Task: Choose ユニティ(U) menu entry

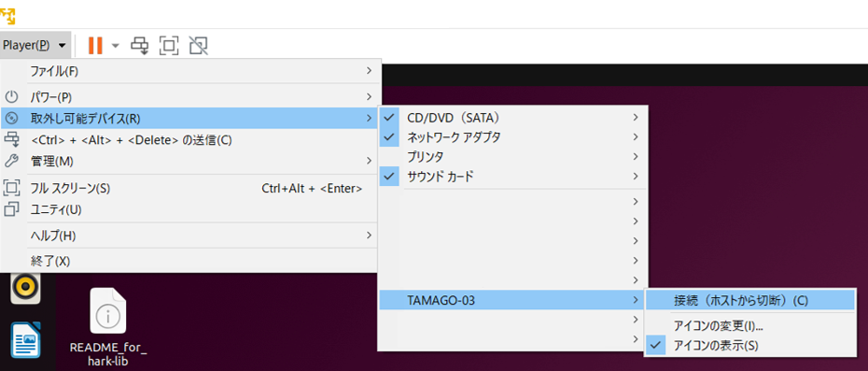Action: pos(190,209)
